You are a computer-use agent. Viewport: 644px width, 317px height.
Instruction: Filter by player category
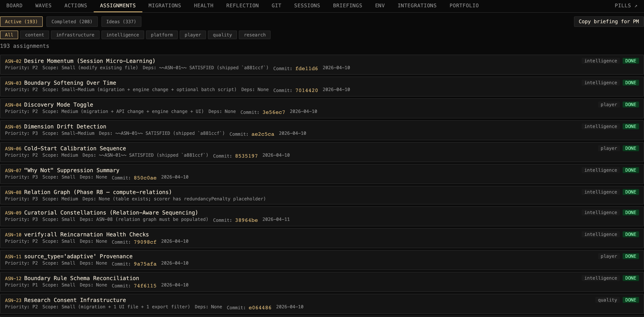(193, 35)
